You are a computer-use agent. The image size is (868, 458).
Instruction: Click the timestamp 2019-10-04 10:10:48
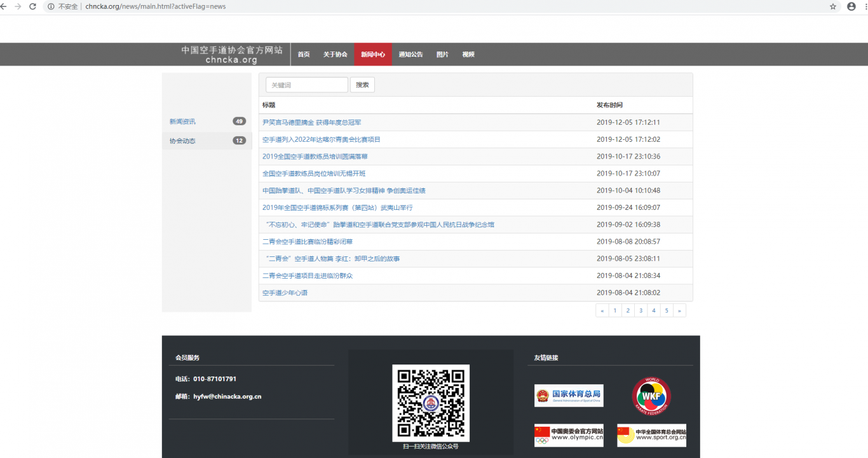[628, 190]
